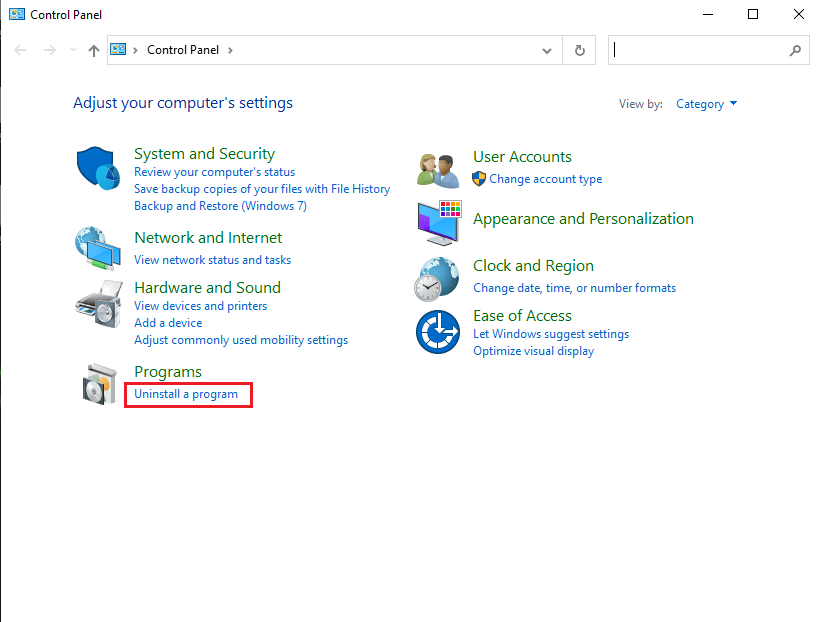Screen dimensions: 822x622
Task: Go up one level with up arrow
Action: 93,50
